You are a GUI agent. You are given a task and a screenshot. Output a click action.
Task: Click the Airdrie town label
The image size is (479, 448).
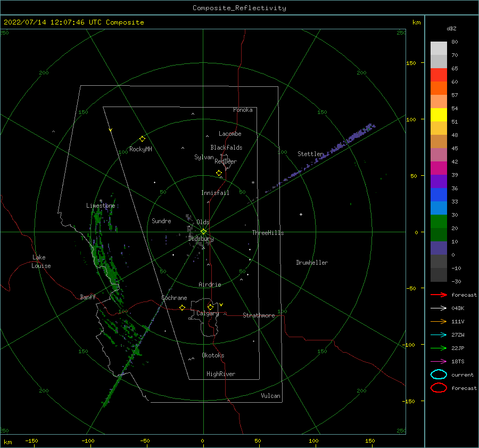[210, 284]
